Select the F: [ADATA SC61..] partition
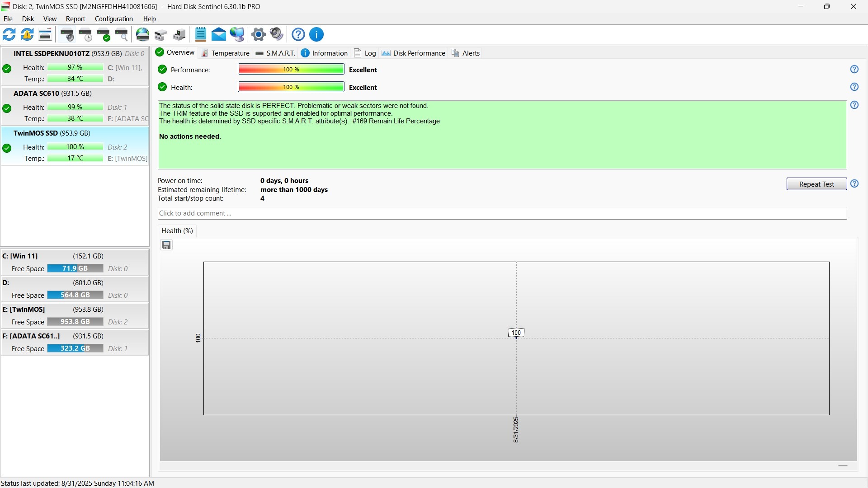The width and height of the screenshot is (868, 488). pos(75,342)
